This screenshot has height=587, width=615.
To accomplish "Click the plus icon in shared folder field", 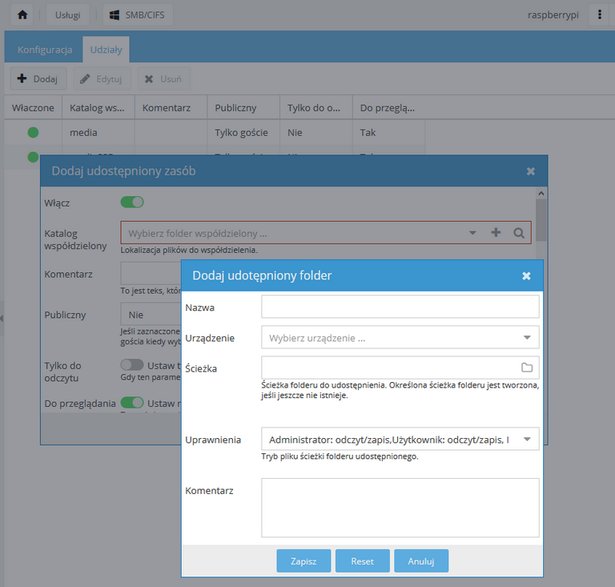I will point(496,233).
